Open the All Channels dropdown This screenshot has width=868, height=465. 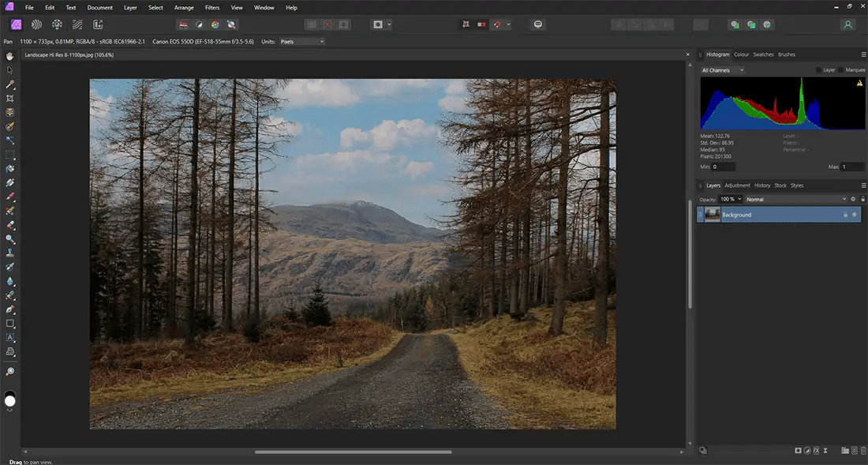[722, 70]
